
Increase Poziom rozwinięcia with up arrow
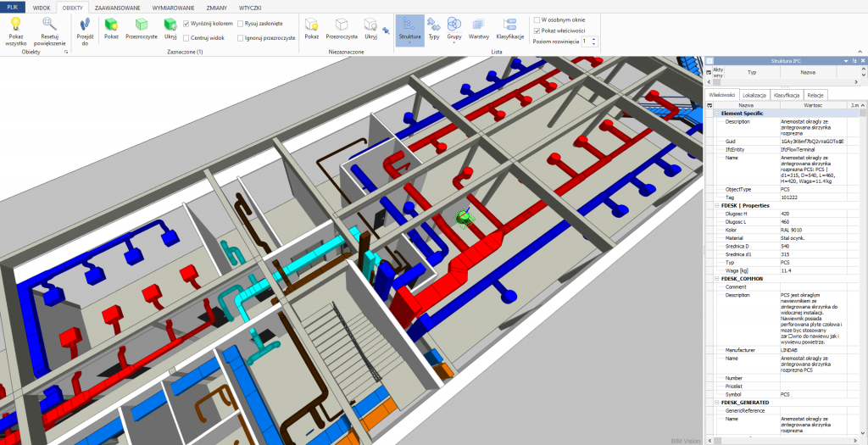click(594, 38)
